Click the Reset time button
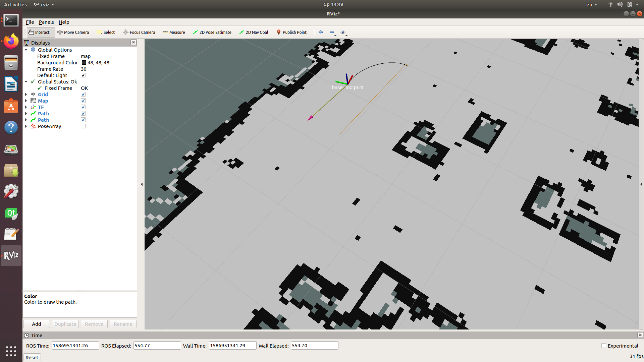 pos(32,358)
